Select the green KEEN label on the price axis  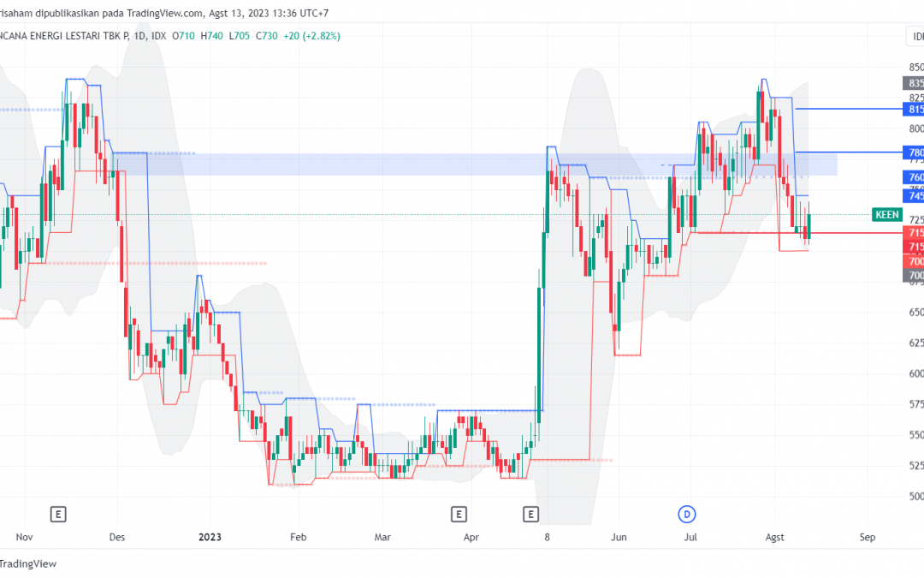(887, 215)
